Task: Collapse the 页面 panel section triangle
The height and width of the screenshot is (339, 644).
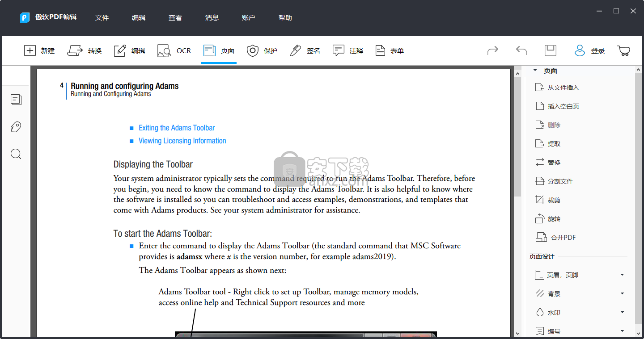Action: 535,71
